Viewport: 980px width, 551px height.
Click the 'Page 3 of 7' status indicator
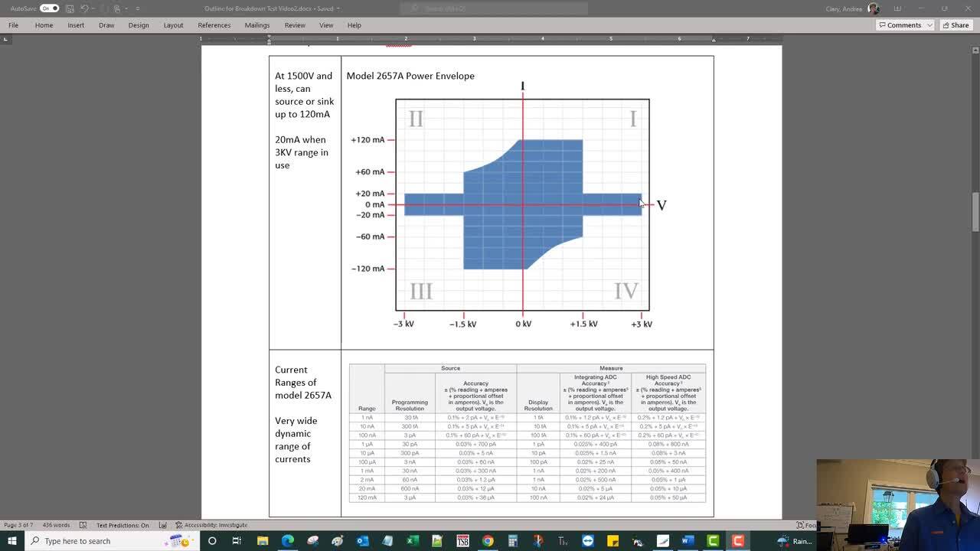click(18, 525)
